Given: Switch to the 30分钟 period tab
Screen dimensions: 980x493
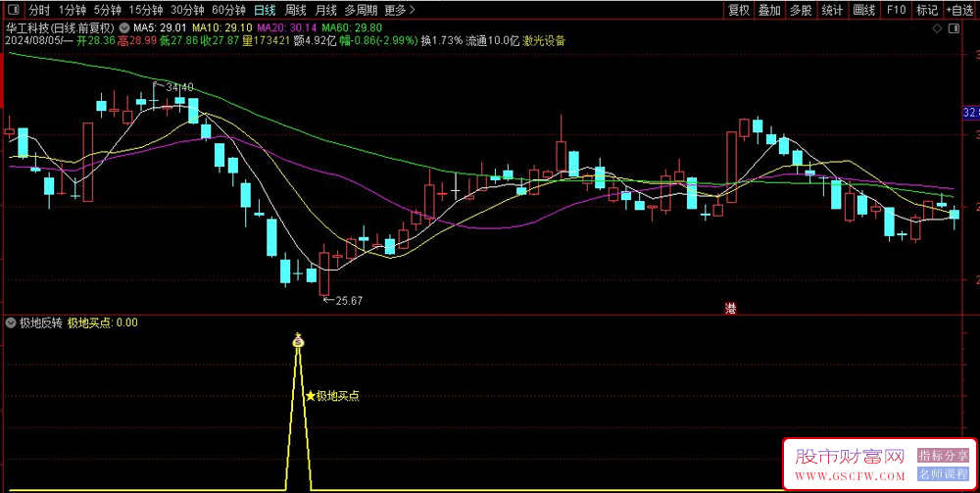Looking at the screenshot, I should [187, 10].
